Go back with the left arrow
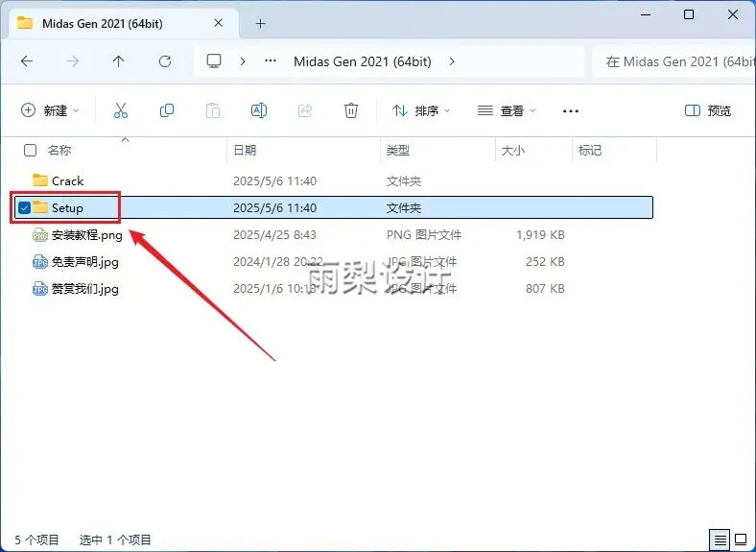The image size is (756, 552). 27,61
